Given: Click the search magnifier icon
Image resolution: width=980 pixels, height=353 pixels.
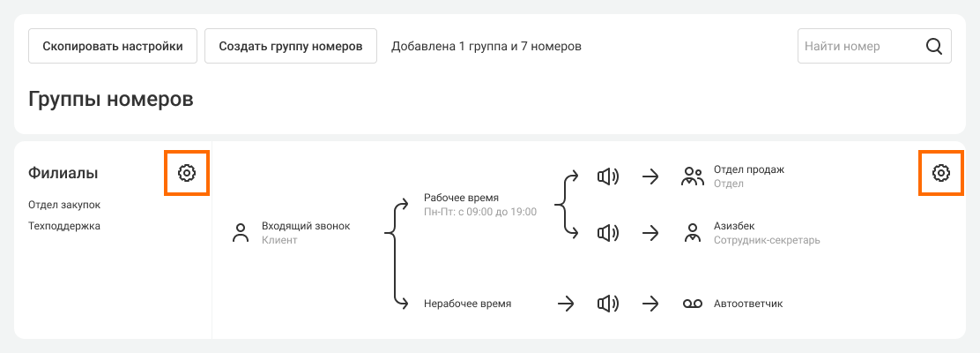Looking at the screenshot, I should point(934,47).
